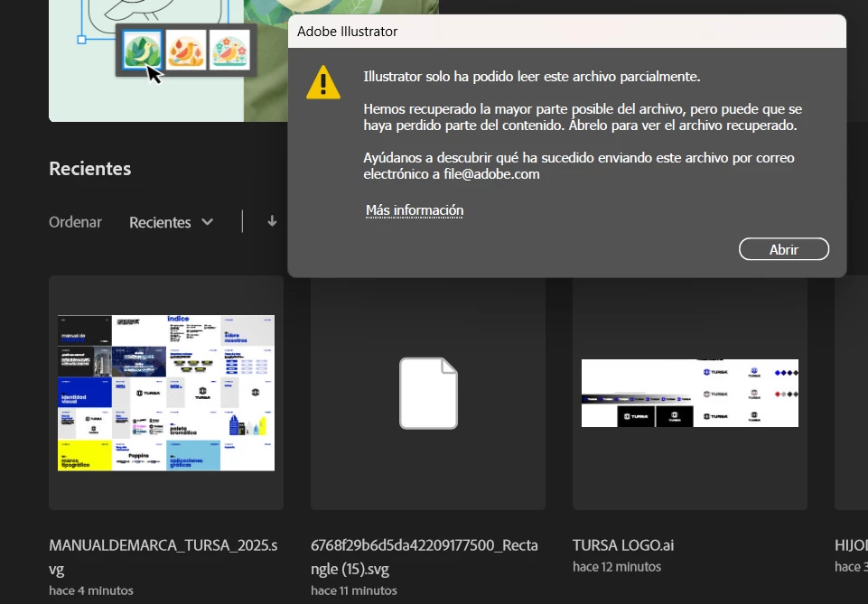The height and width of the screenshot is (604, 868).
Task: Click the Abrir button in the dialog
Action: coord(784,249)
